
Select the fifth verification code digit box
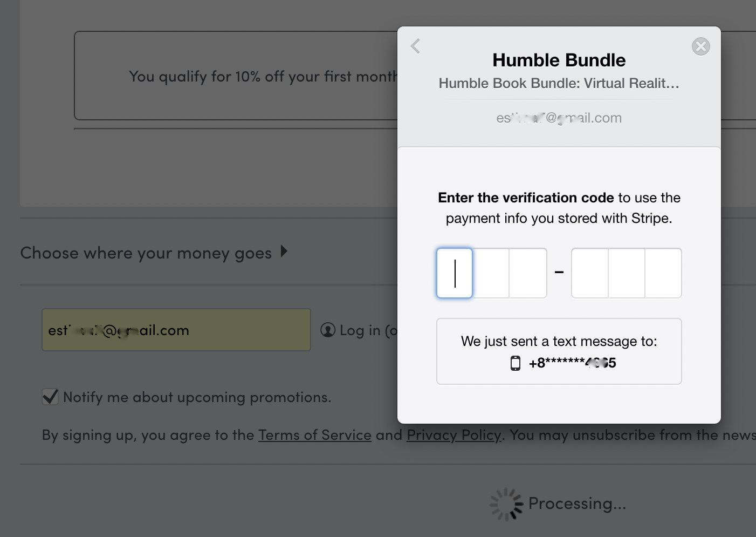[x=627, y=273]
